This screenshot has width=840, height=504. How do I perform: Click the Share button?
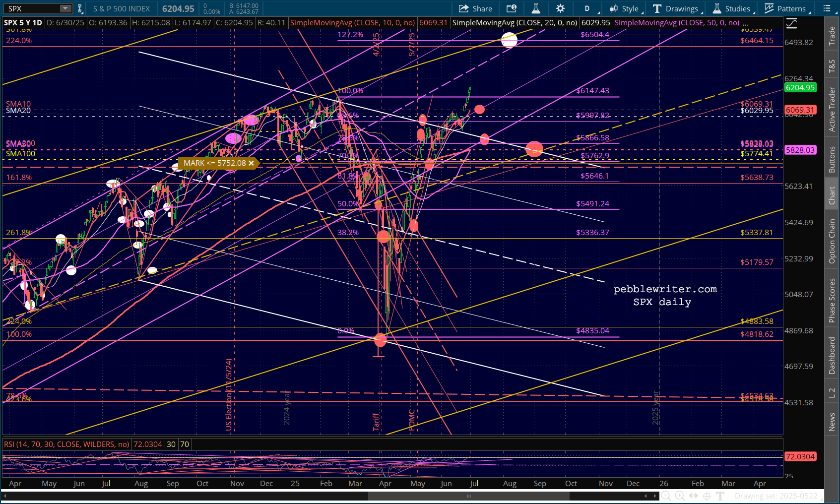(x=475, y=8)
